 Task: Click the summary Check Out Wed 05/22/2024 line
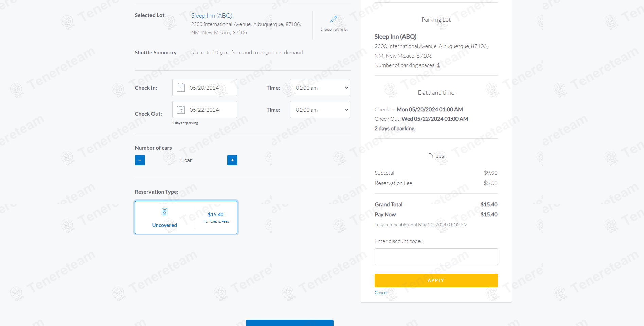point(421,119)
